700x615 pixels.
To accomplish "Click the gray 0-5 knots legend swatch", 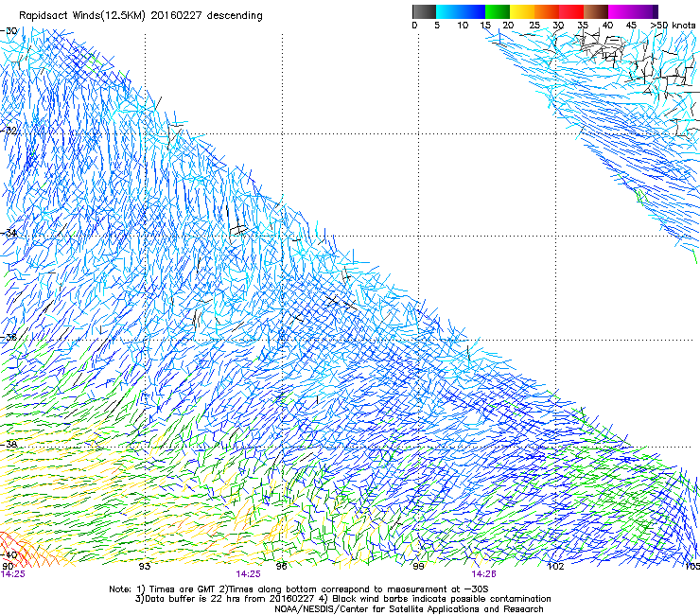I will (x=424, y=11).
